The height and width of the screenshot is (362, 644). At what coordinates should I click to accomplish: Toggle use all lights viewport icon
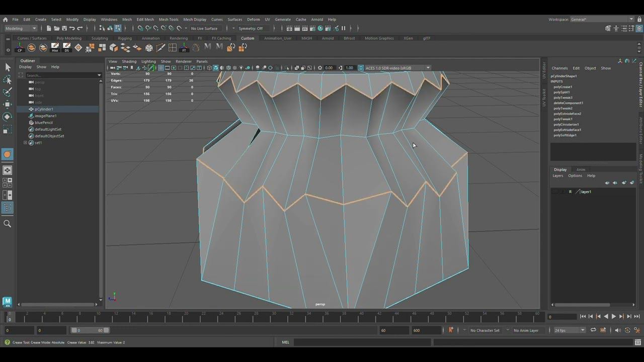point(241,68)
